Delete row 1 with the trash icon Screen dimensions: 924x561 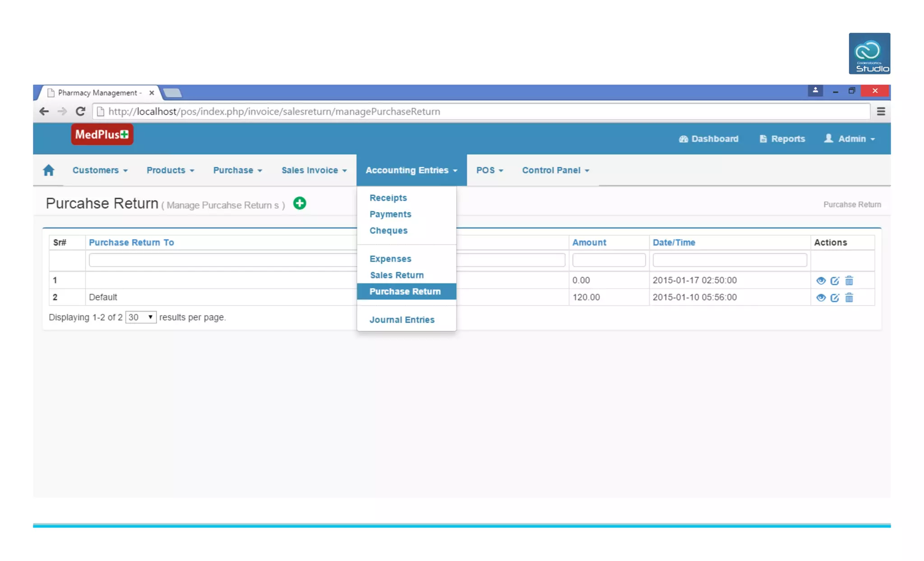pyautogui.click(x=849, y=281)
